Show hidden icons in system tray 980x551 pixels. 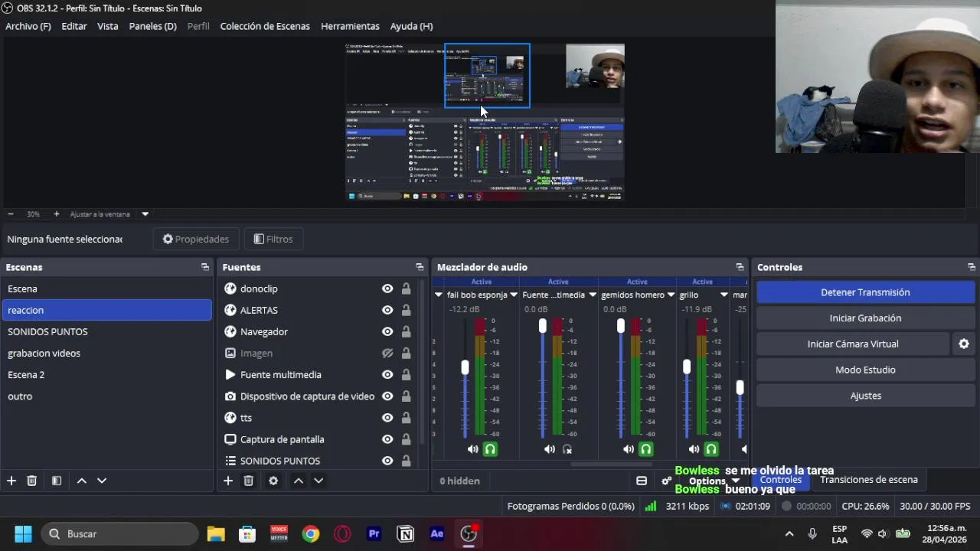pos(789,534)
